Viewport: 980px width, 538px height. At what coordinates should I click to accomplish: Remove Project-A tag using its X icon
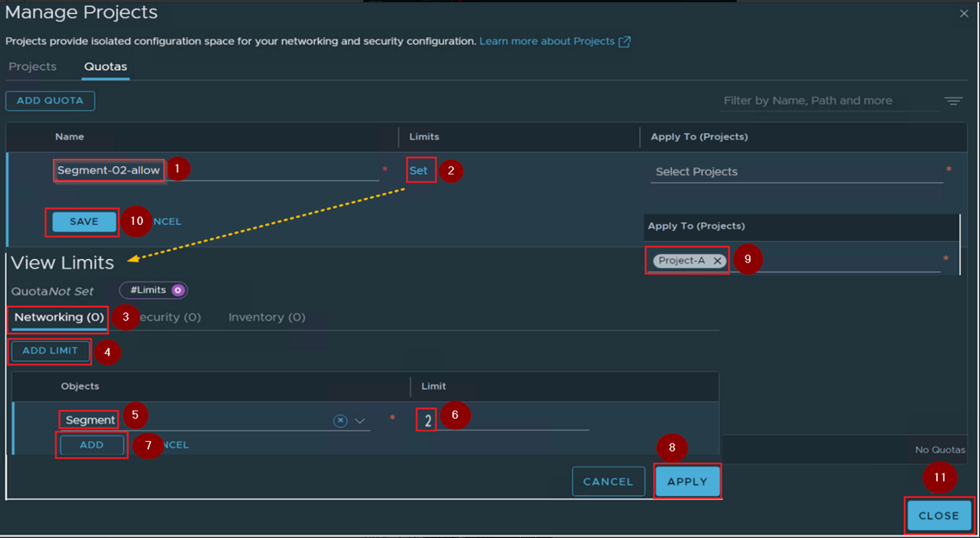(x=717, y=261)
